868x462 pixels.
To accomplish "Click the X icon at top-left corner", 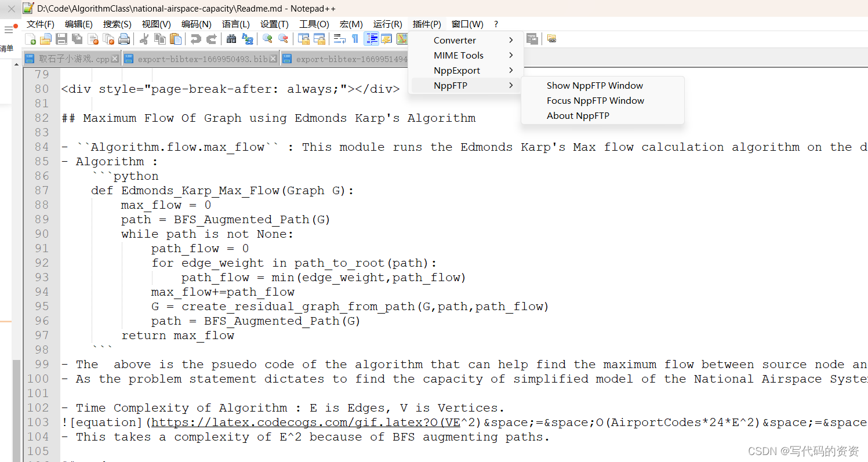I will click(x=11, y=9).
